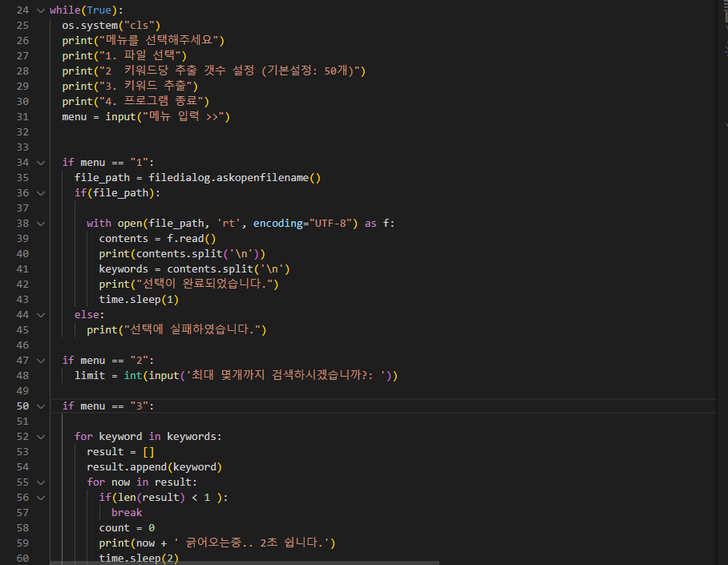Fold the for keyword in keywords loop
This screenshot has height=565, width=728.
pyautogui.click(x=41, y=437)
